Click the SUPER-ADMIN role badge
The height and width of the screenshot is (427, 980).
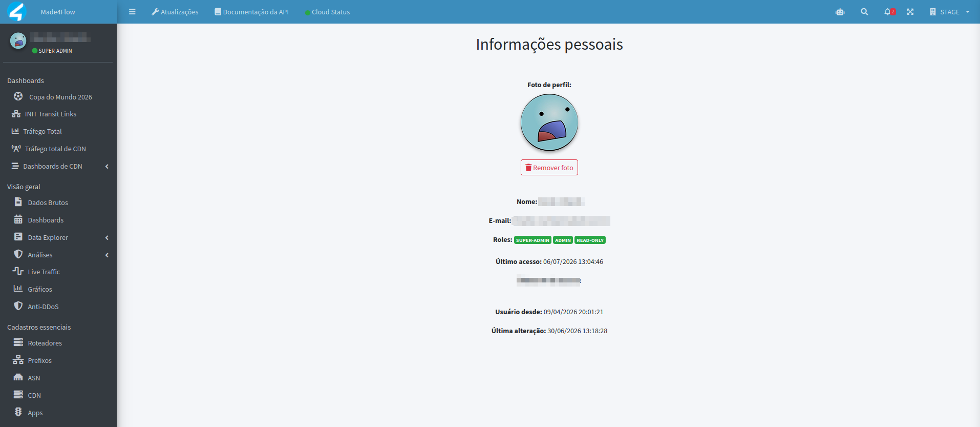532,240
